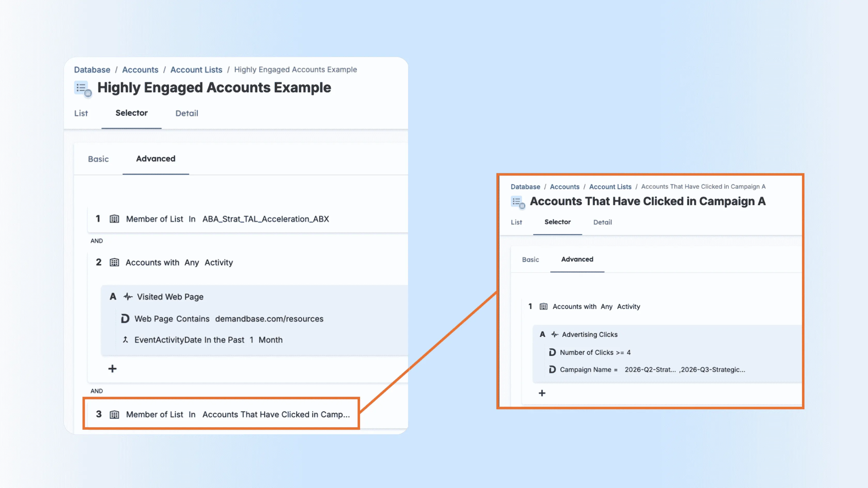The image size is (868, 488).
Task: Click ABA_Strat_TAL_Acceleration_ABX list value
Action: 266,219
